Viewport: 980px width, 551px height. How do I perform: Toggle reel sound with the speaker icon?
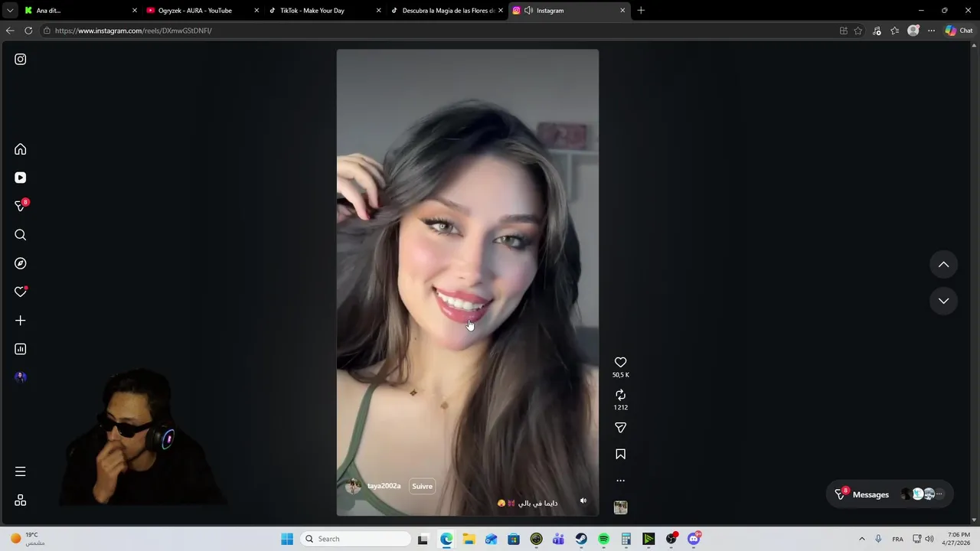coord(583,500)
